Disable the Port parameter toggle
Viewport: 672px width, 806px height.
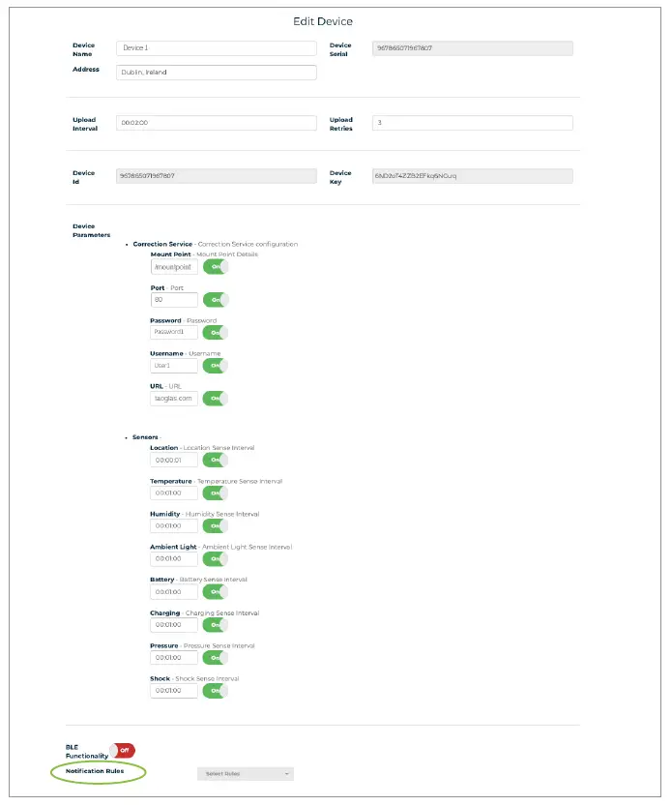click(215, 300)
